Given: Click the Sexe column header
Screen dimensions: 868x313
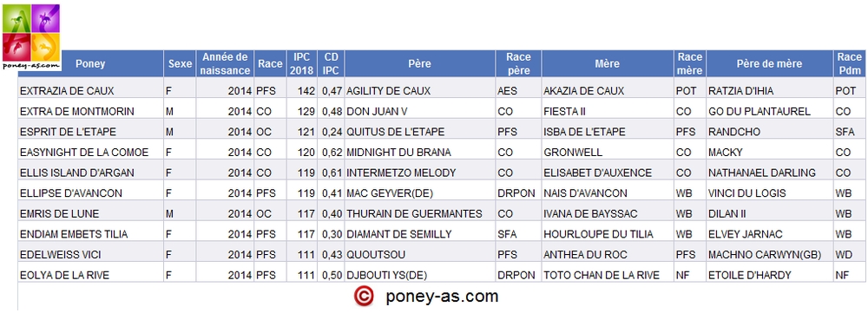Looking at the screenshot, I should tap(180, 63).
